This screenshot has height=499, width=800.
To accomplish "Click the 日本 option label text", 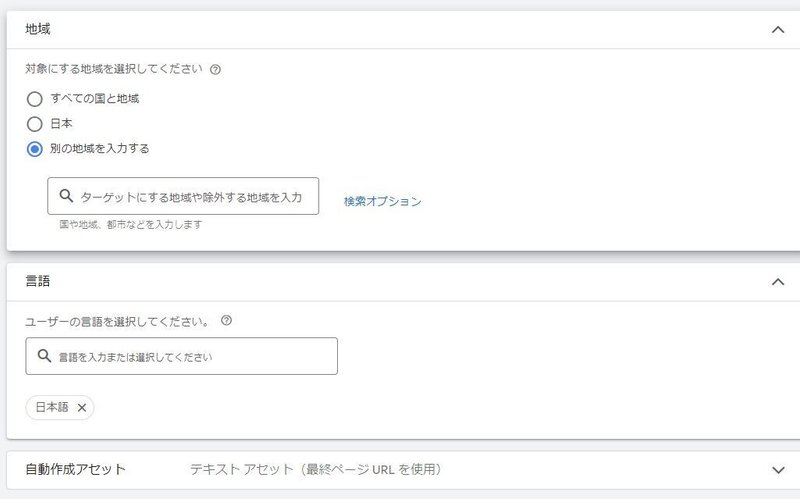I will point(61,124).
